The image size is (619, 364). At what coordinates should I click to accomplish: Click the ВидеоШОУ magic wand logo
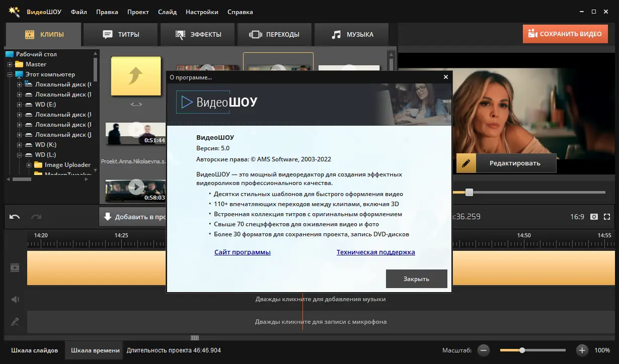[x=15, y=12]
